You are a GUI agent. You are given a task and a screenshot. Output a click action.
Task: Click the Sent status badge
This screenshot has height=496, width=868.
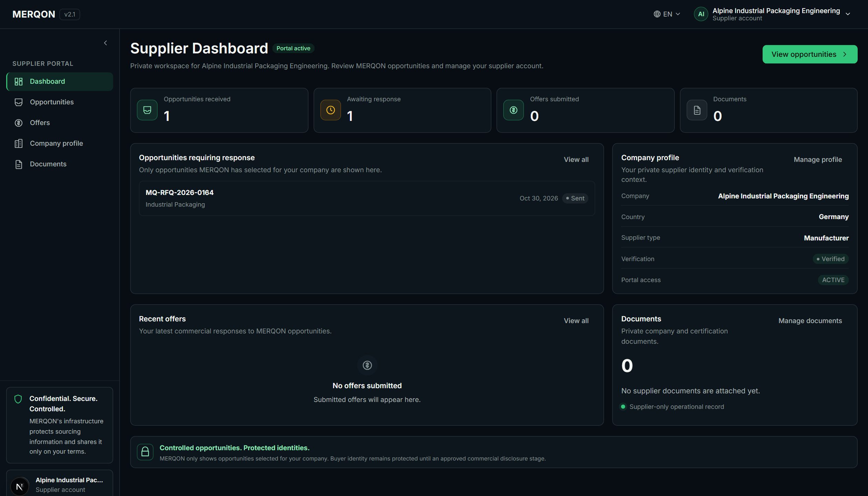(575, 198)
